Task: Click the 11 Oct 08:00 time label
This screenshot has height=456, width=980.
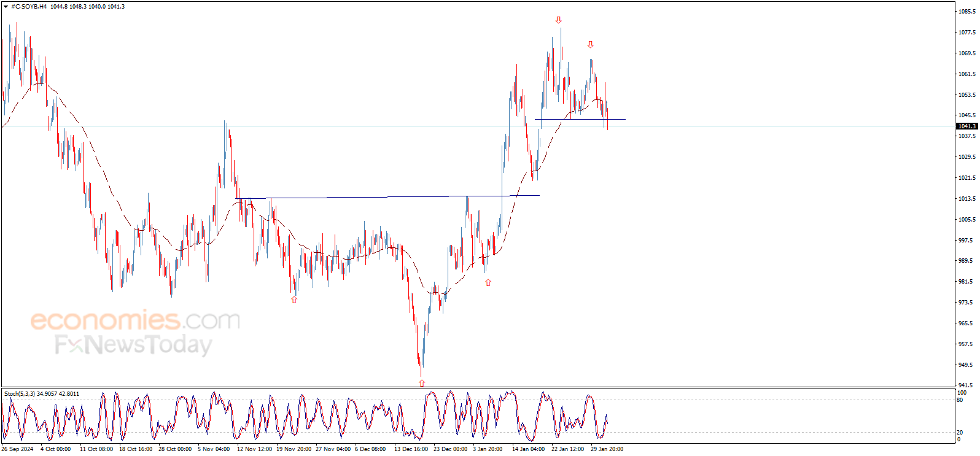Action: coord(96,449)
